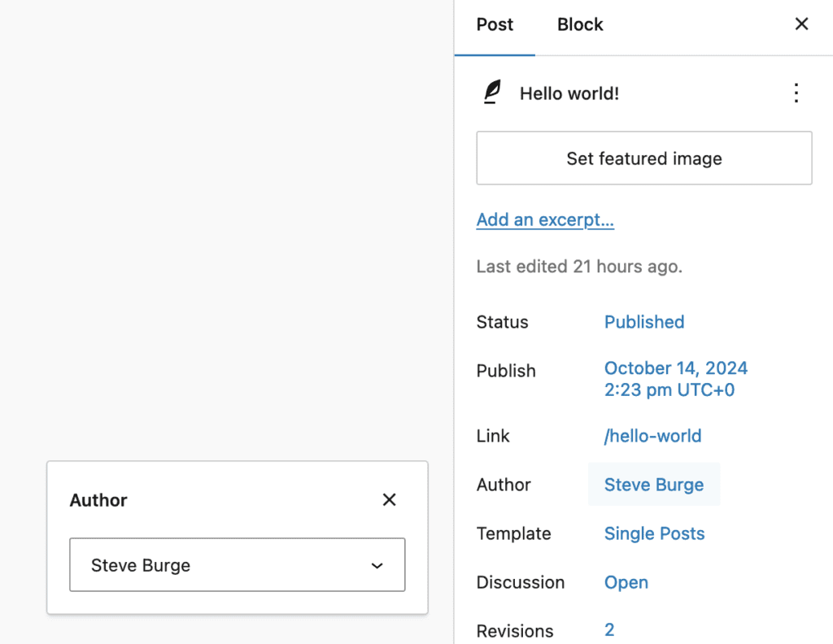Close the settings sidebar
Viewport: 833px width, 644px height.
pyautogui.click(x=801, y=24)
